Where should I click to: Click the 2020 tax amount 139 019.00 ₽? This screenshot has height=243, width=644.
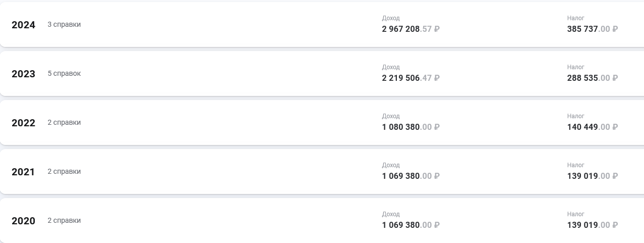pyautogui.click(x=592, y=225)
